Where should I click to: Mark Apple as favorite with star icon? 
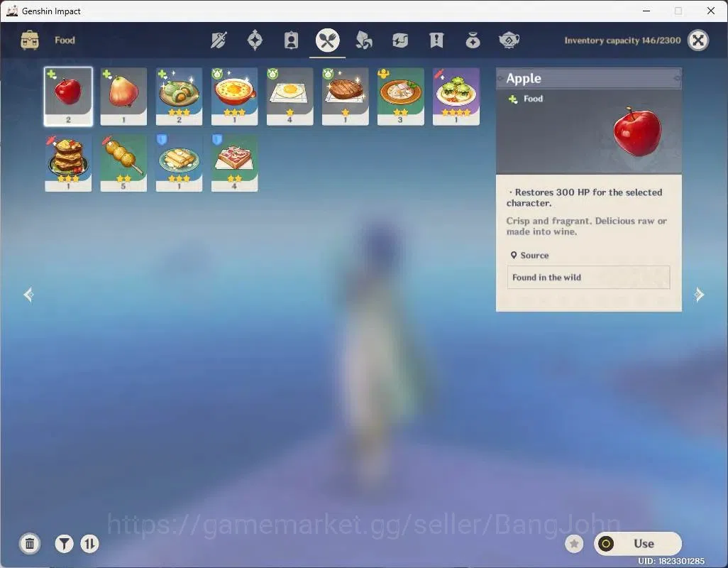574,543
